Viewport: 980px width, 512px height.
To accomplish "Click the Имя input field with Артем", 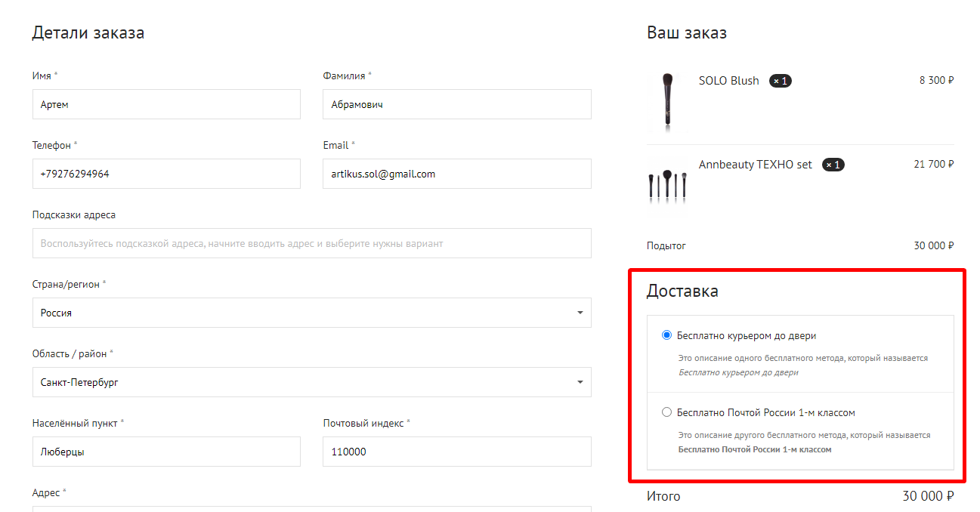I will click(x=166, y=104).
